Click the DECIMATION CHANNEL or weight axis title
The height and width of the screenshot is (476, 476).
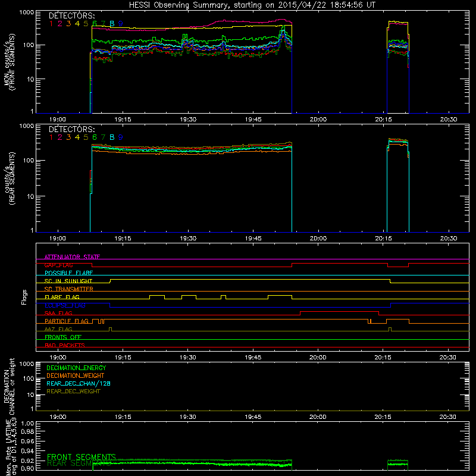(9, 386)
